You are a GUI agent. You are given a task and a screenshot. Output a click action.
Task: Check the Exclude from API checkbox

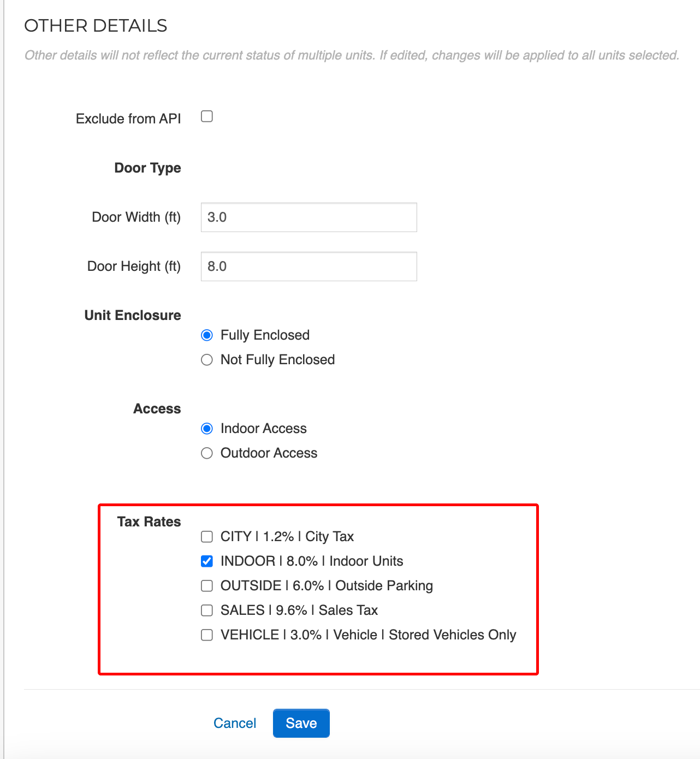(x=207, y=116)
